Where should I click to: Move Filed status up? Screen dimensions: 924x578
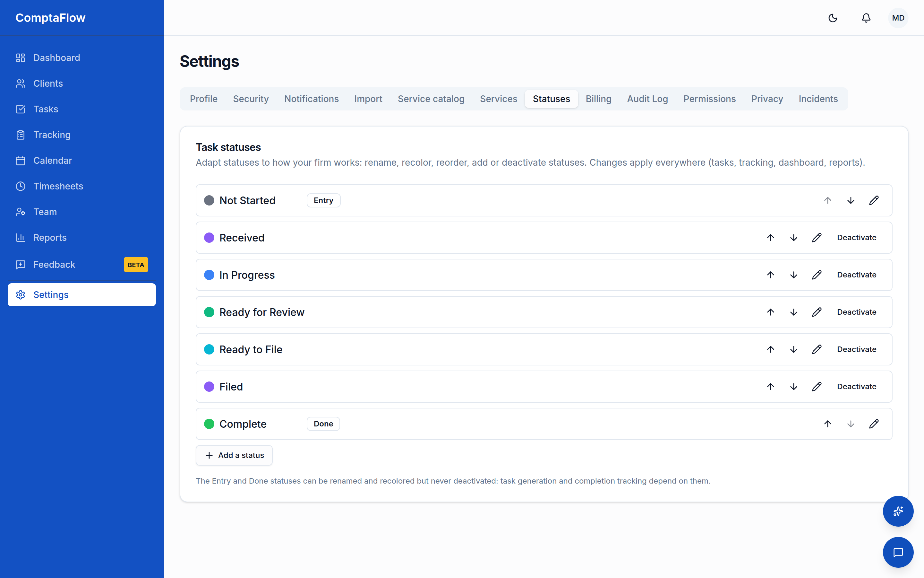point(771,387)
